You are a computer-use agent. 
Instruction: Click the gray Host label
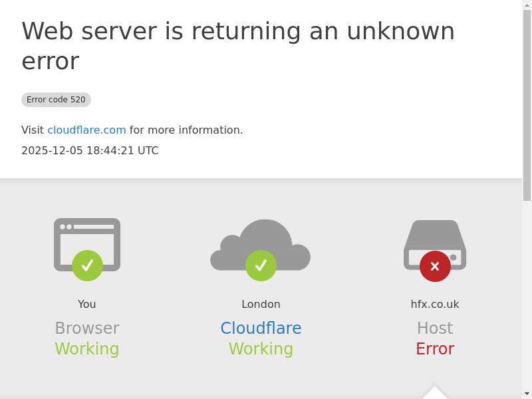pos(435,329)
